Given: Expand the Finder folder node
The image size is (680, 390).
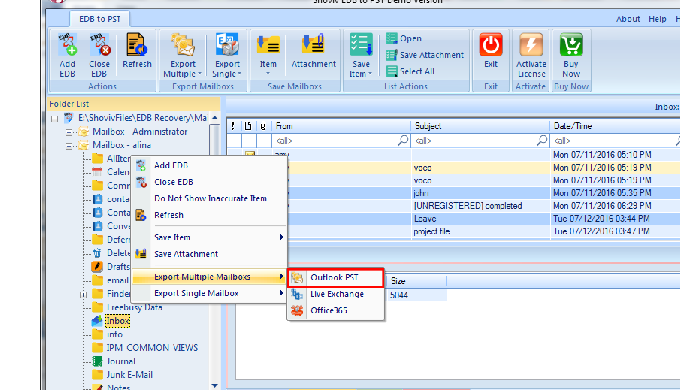Looking at the screenshot, I should pos(83,295).
